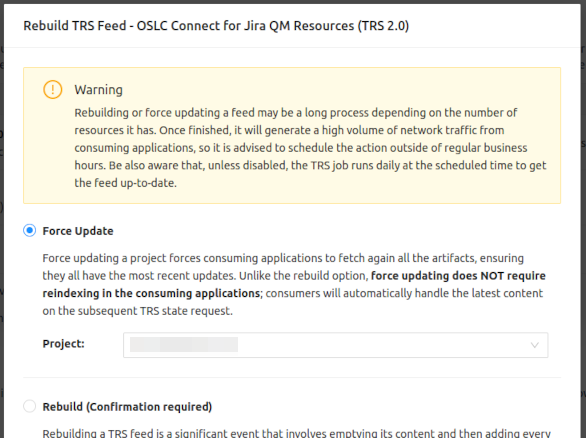Viewport: 586px width, 438px height.
Task: Click the dimmed backdrop left of dialog
Action: [x=1, y=224]
